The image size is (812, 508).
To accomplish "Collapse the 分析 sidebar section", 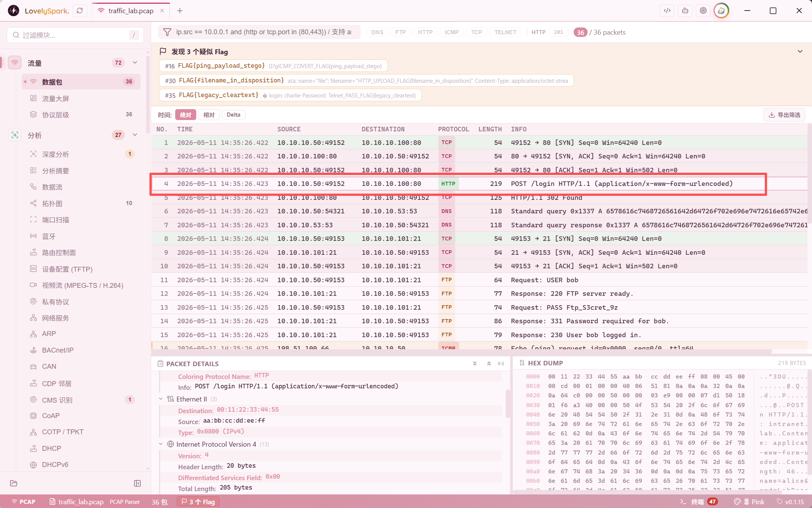I will click(x=135, y=135).
